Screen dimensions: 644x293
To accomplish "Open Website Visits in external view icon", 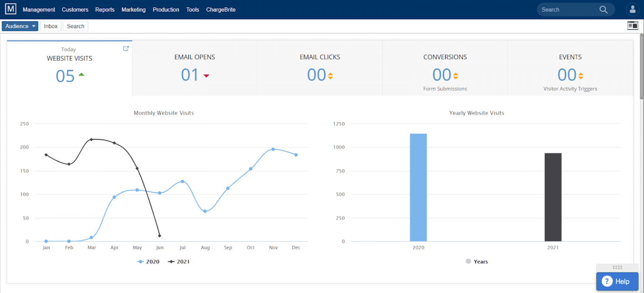I will pyautogui.click(x=126, y=48).
